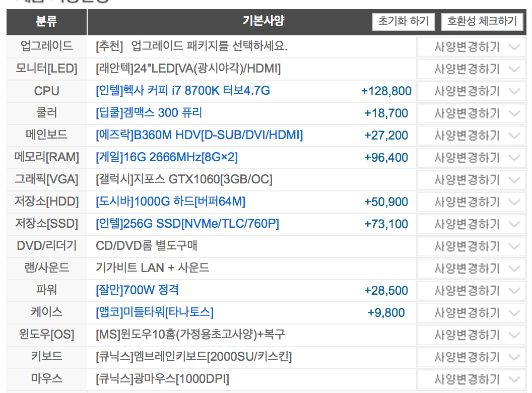Open 사양변경하기 dropdown for 윈도우[OS] row
The width and height of the screenshot is (532, 393).
[x=471, y=335]
